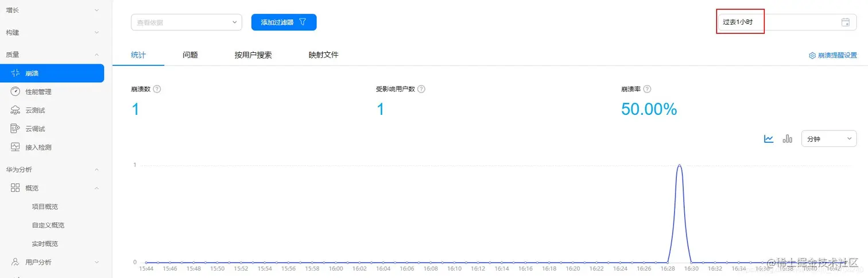Screen dimensions: 868x278
Task: Click help icon next to 受影响用户数
Action: (421, 89)
